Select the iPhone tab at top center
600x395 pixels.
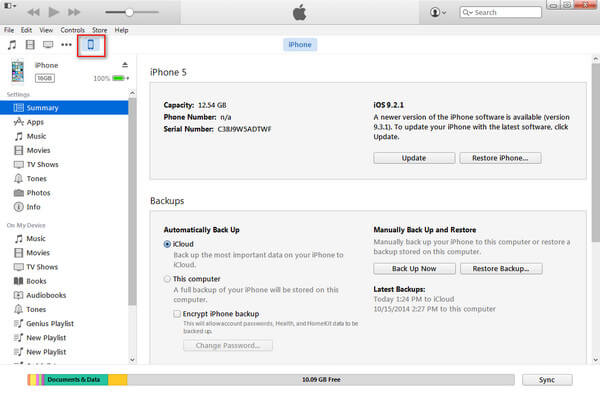300,44
